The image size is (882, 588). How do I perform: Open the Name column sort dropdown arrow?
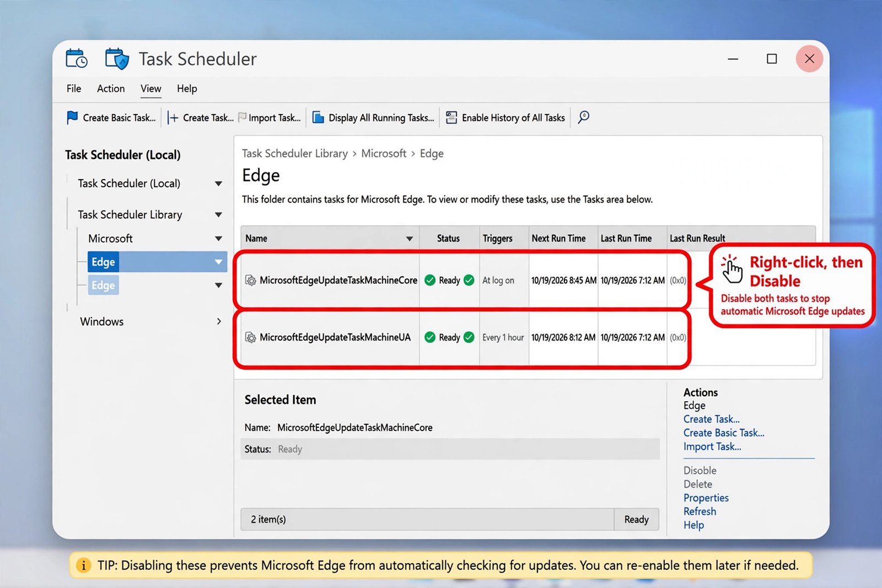(x=410, y=239)
